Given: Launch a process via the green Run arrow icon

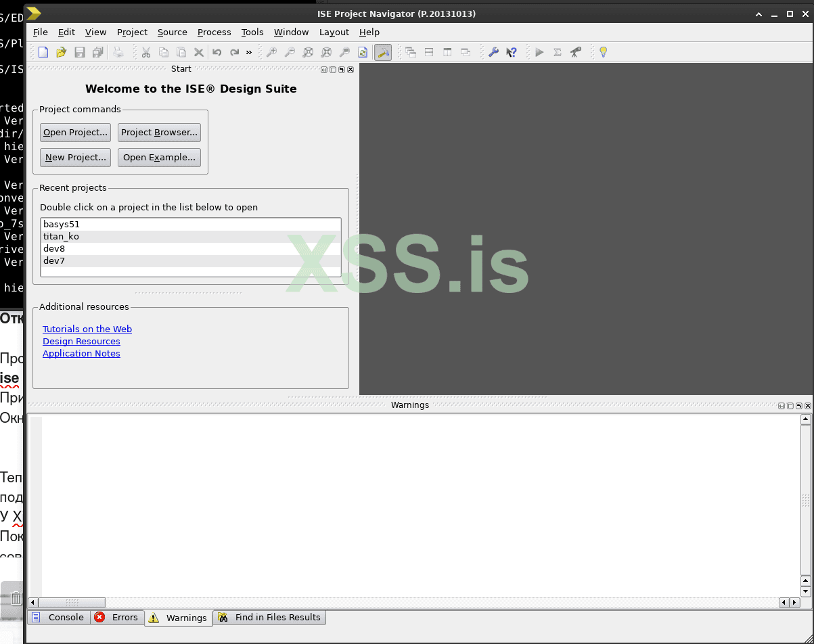Looking at the screenshot, I should point(538,52).
